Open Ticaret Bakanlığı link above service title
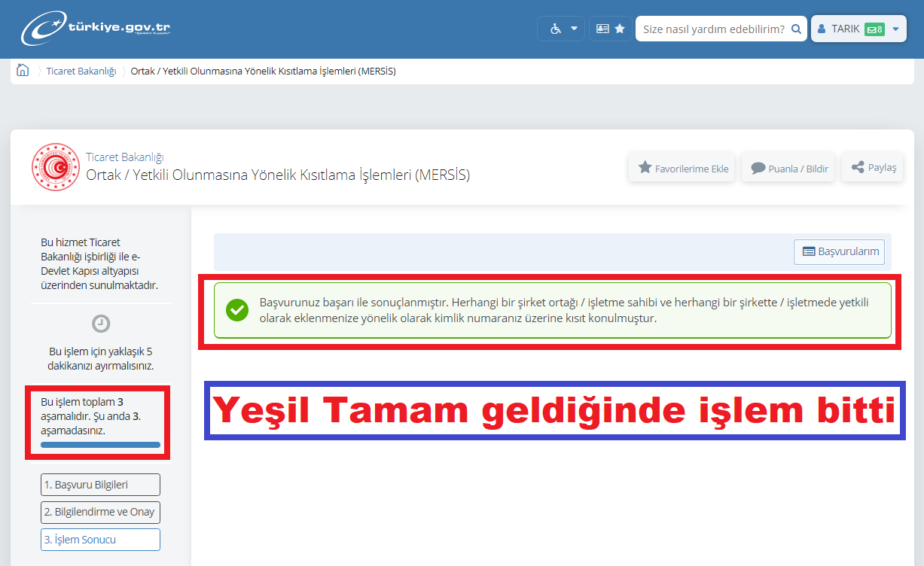 tap(125, 157)
